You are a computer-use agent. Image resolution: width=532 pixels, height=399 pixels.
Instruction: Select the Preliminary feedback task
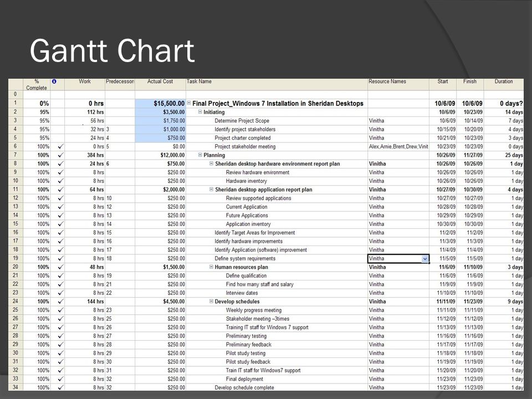(248, 345)
